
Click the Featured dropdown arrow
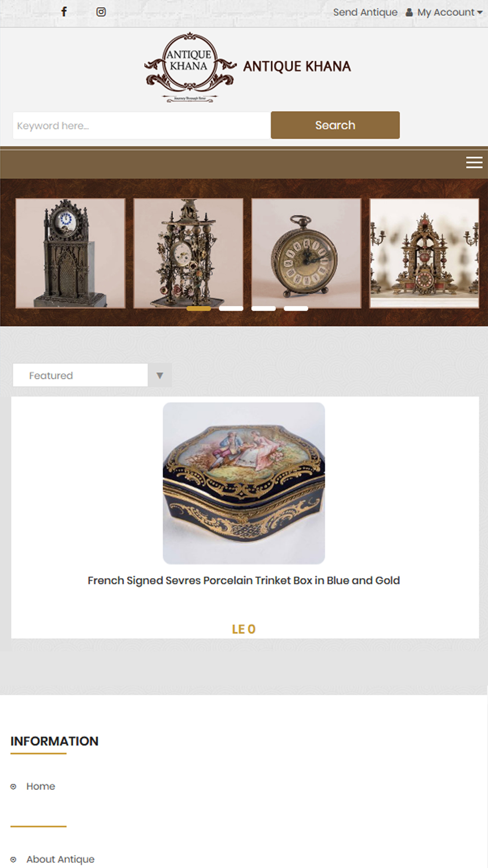160,375
